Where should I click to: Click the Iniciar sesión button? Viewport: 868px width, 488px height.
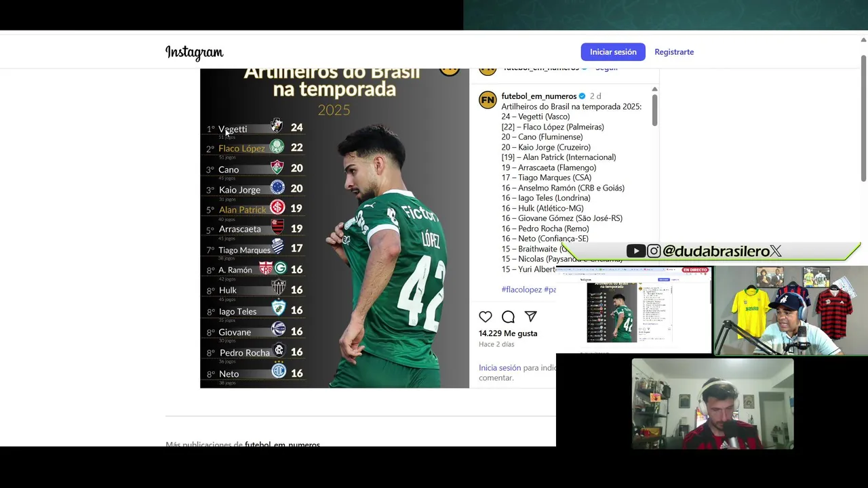point(613,52)
